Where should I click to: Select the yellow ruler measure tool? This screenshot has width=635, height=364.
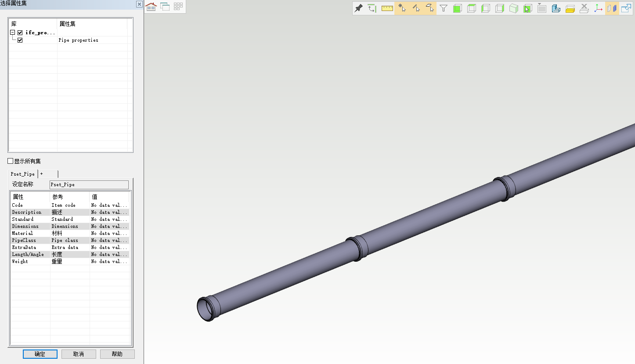(387, 8)
